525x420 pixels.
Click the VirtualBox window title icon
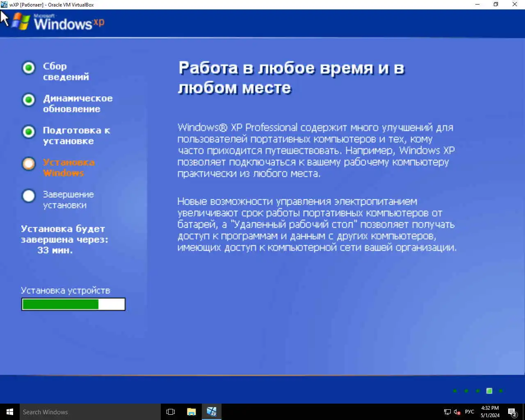click(4, 5)
